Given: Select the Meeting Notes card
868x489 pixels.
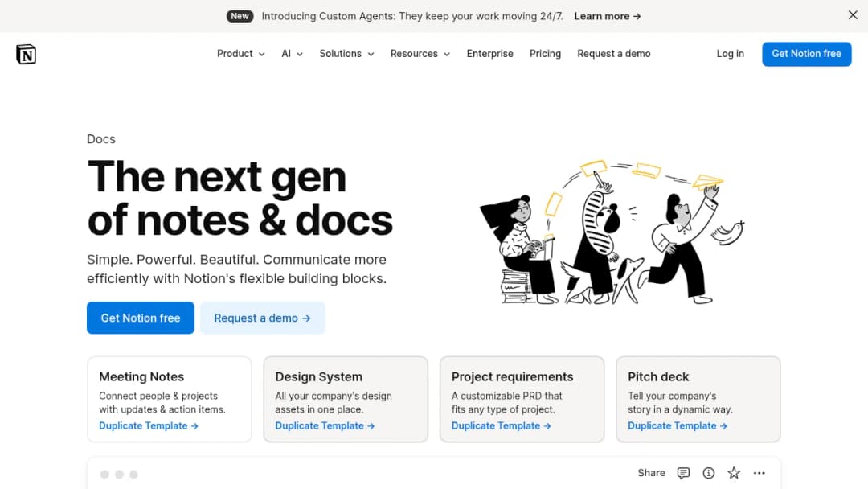Looking at the screenshot, I should pos(170,399).
